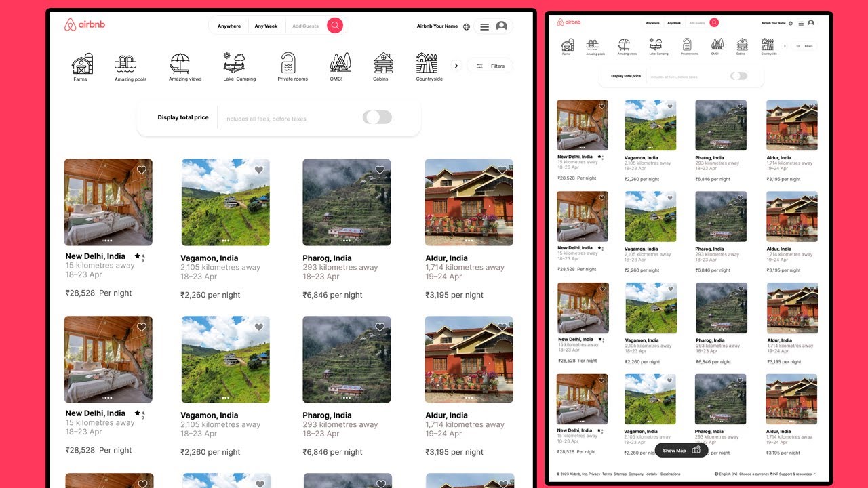Choose English (IN) language in footer
868x488 pixels.
pos(726,474)
